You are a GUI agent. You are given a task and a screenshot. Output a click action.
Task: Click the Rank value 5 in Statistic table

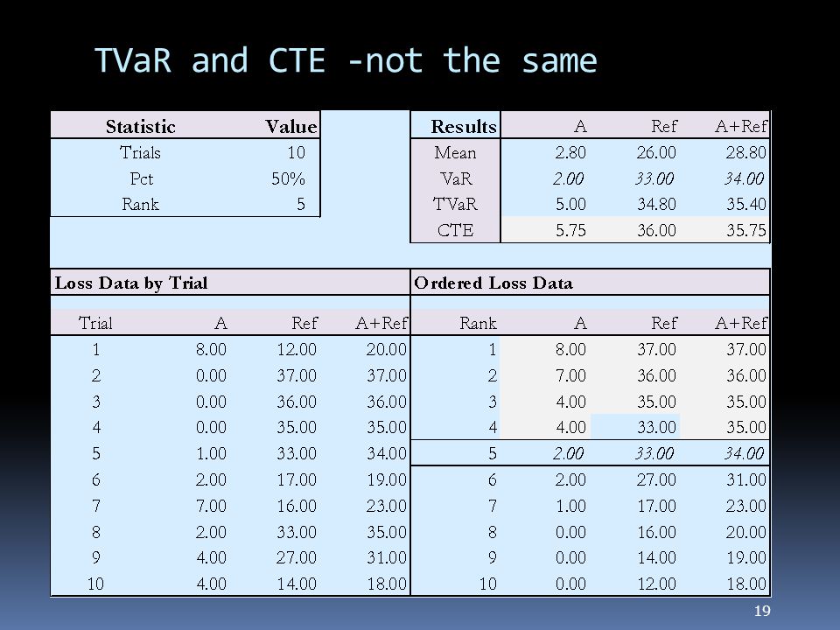300,204
